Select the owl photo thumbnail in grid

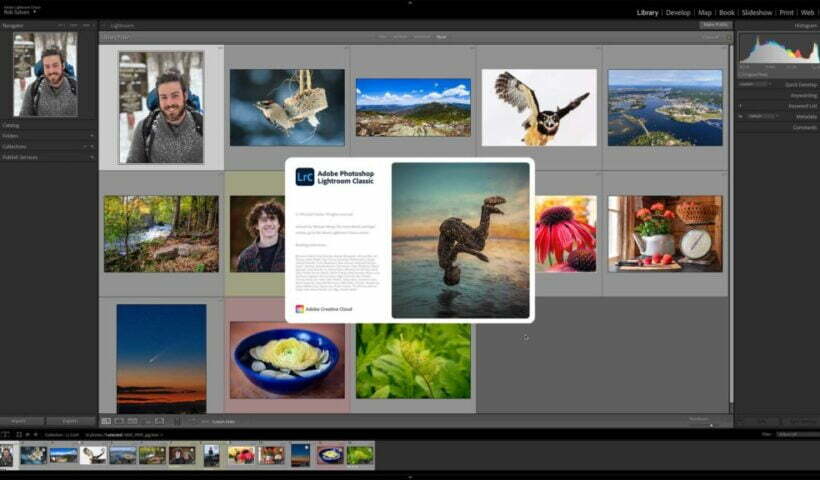coord(539,106)
